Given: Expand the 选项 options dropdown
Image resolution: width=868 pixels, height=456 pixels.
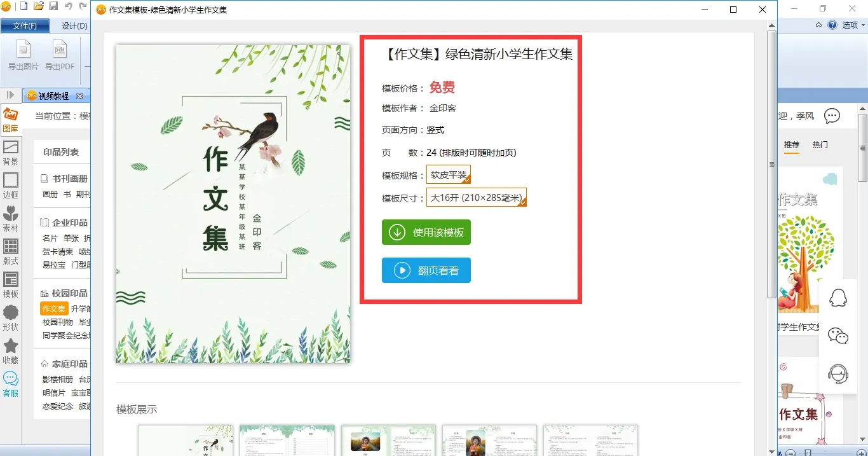Looking at the screenshot, I should point(853,25).
